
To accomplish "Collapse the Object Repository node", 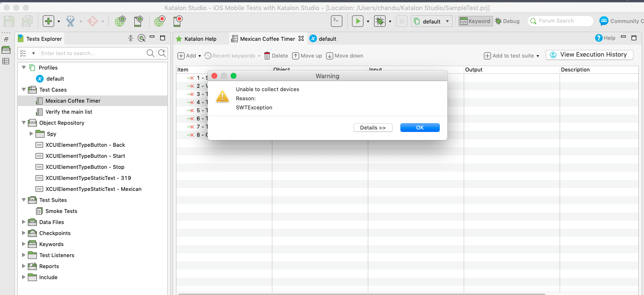I will 24,123.
